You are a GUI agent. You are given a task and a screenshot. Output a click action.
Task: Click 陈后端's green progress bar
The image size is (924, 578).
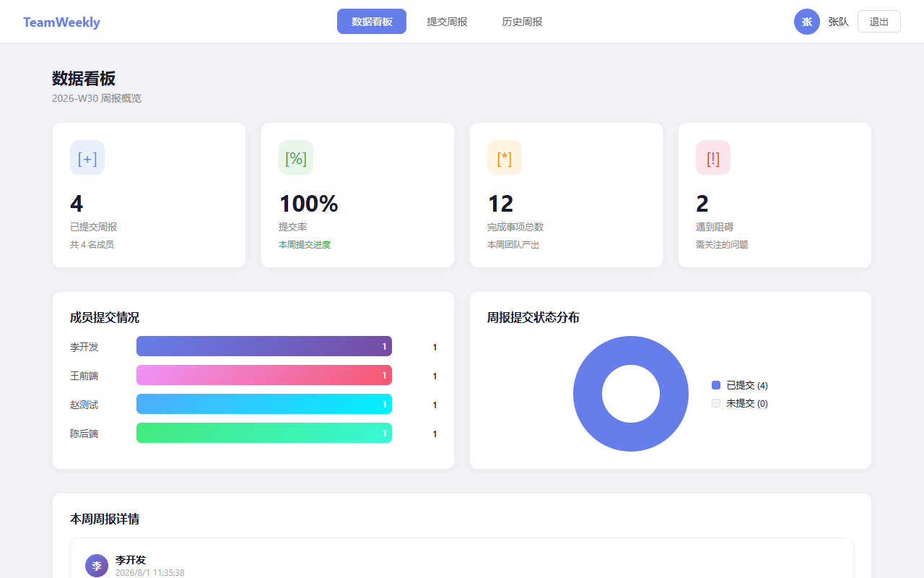pos(264,433)
